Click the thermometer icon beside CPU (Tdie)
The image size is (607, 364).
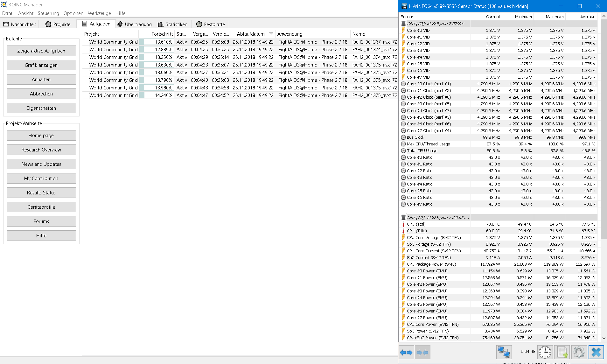tap(403, 231)
